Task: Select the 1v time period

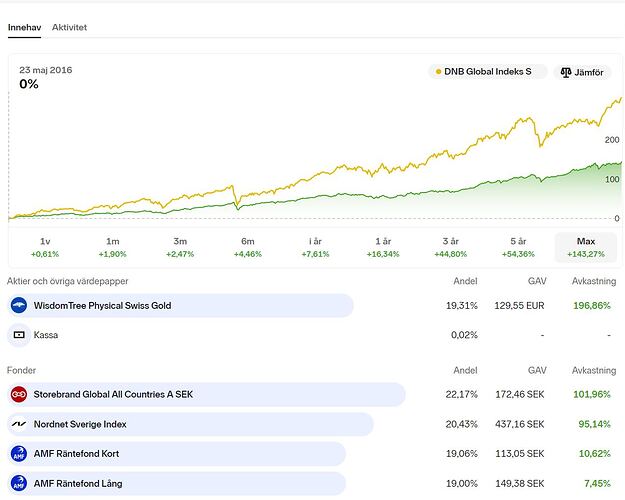Action: point(45,247)
